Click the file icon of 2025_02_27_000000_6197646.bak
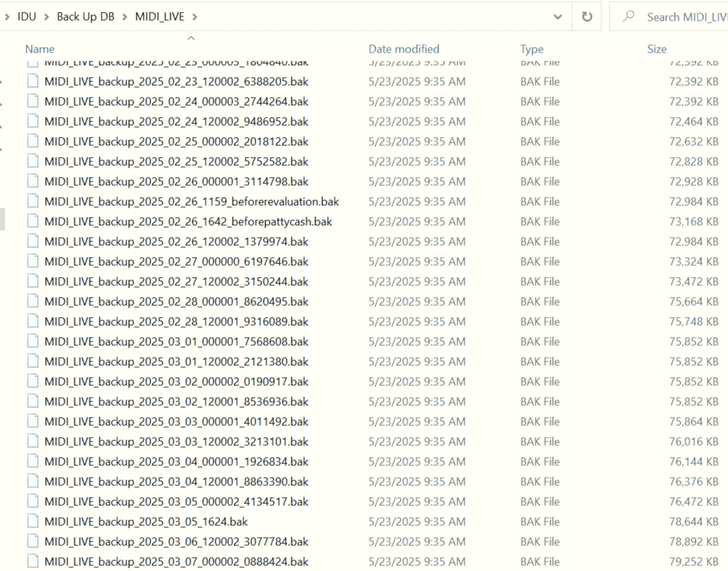This screenshot has width=728, height=571. [33, 261]
